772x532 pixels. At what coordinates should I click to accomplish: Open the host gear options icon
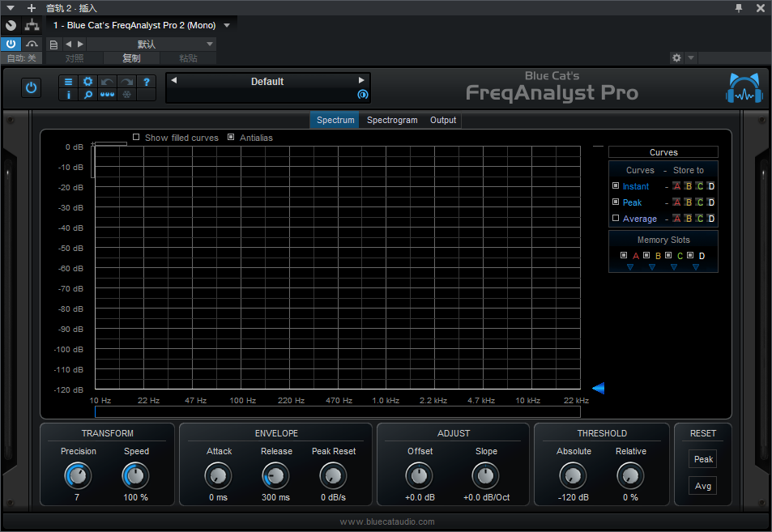pyautogui.click(x=677, y=58)
